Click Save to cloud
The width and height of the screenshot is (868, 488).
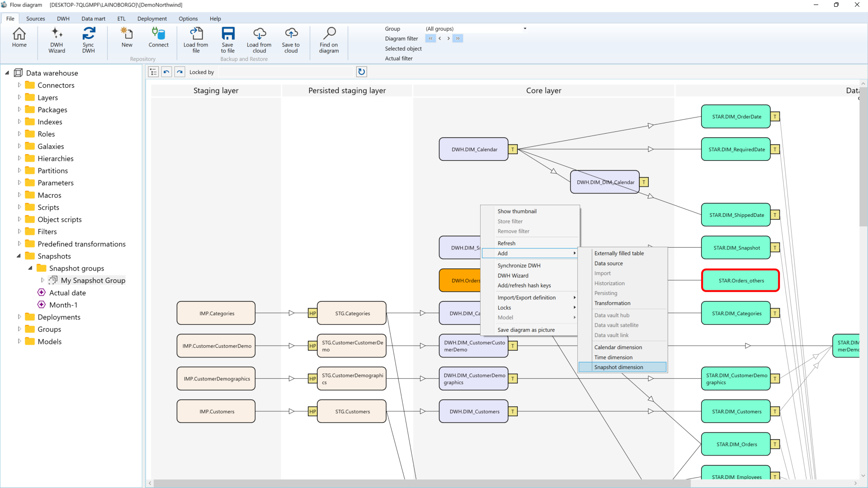click(x=291, y=41)
